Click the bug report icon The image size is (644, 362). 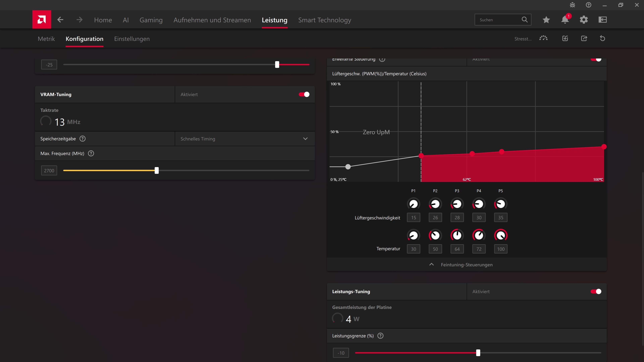572,5
